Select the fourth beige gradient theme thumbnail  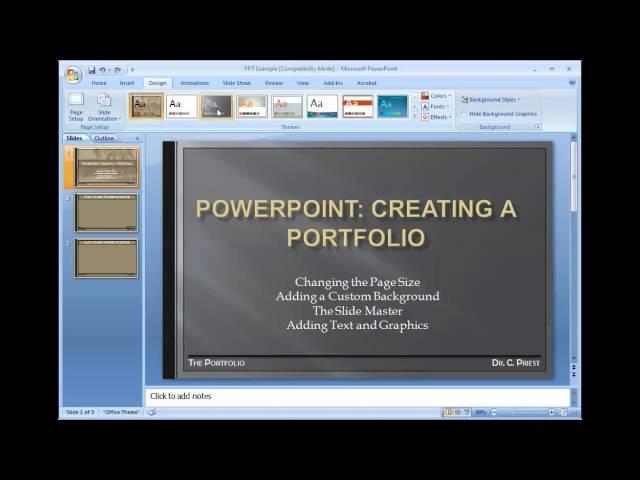tap(252, 106)
